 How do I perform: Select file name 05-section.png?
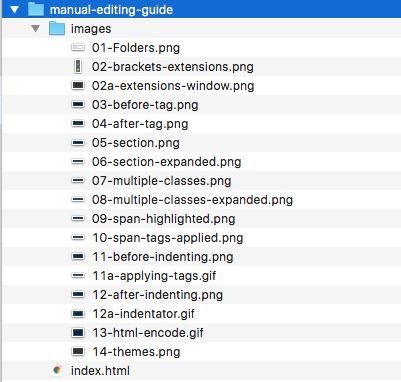136,143
